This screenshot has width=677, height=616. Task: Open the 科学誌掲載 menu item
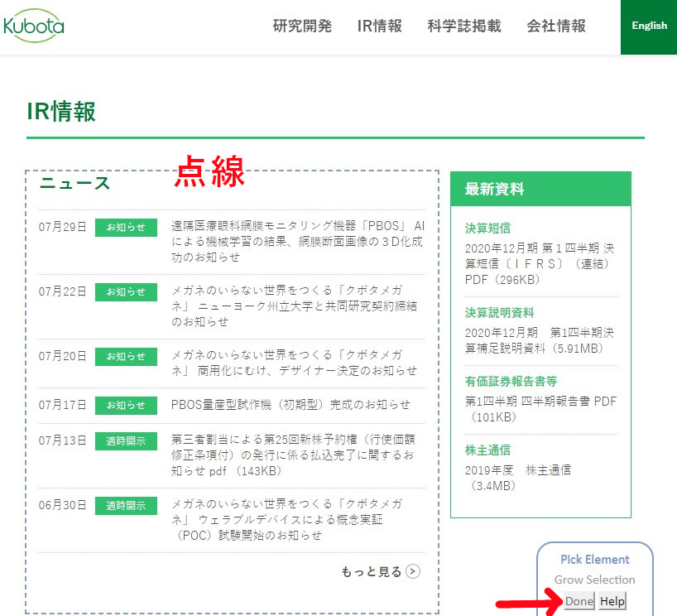[464, 26]
